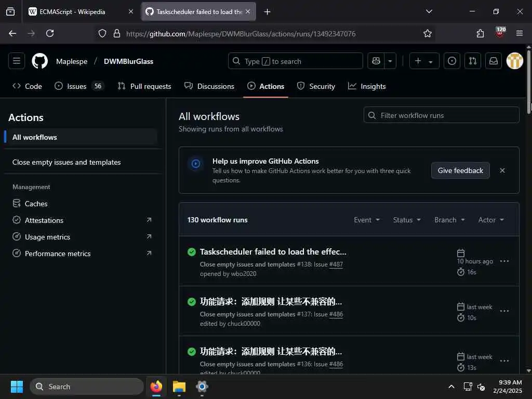Switch to the Actions tab
This screenshot has width=532, height=399.
pos(265,86)
